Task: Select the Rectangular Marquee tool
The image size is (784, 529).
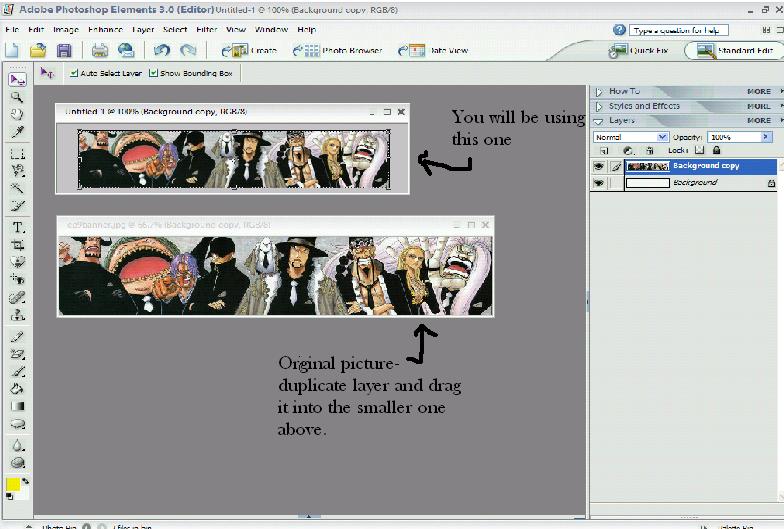Action: (18, 154)
